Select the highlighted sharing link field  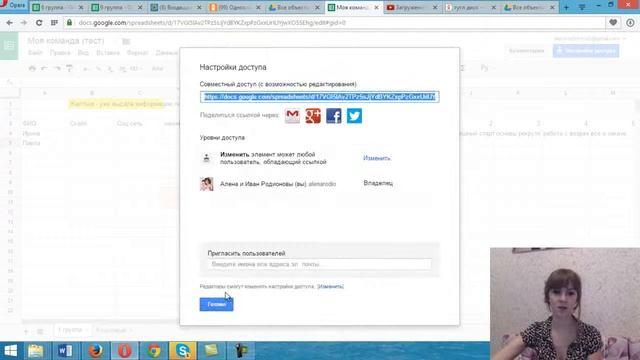click(320, 97)
